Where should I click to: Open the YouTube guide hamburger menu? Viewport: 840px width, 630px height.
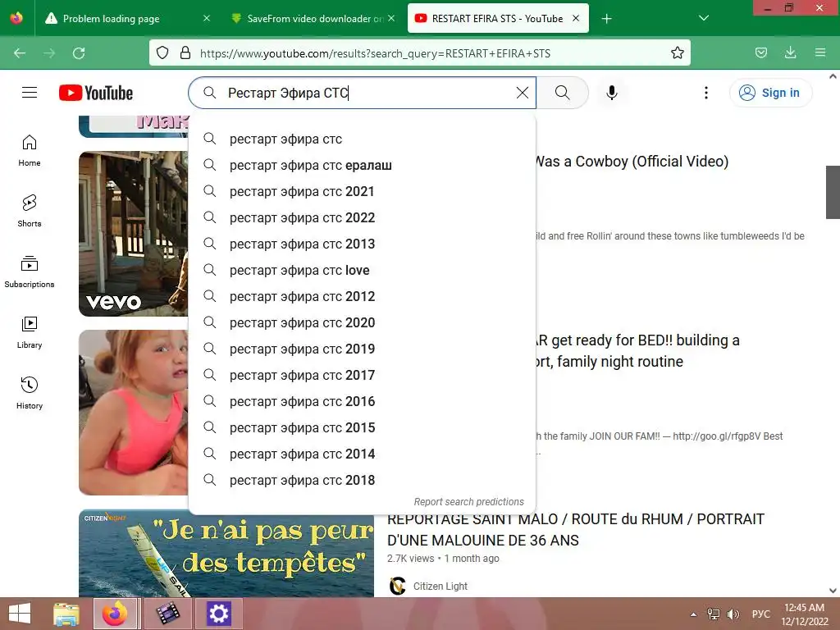tap(30, 93)
